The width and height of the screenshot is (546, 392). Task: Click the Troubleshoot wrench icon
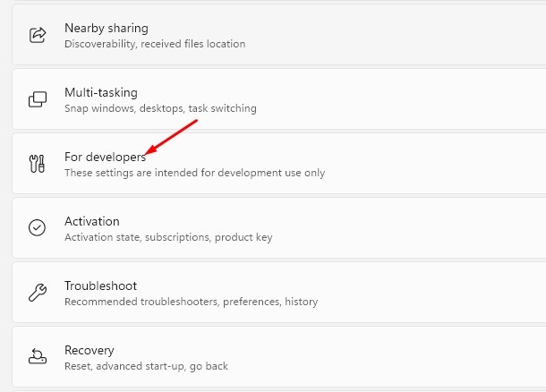coord(38,293)
